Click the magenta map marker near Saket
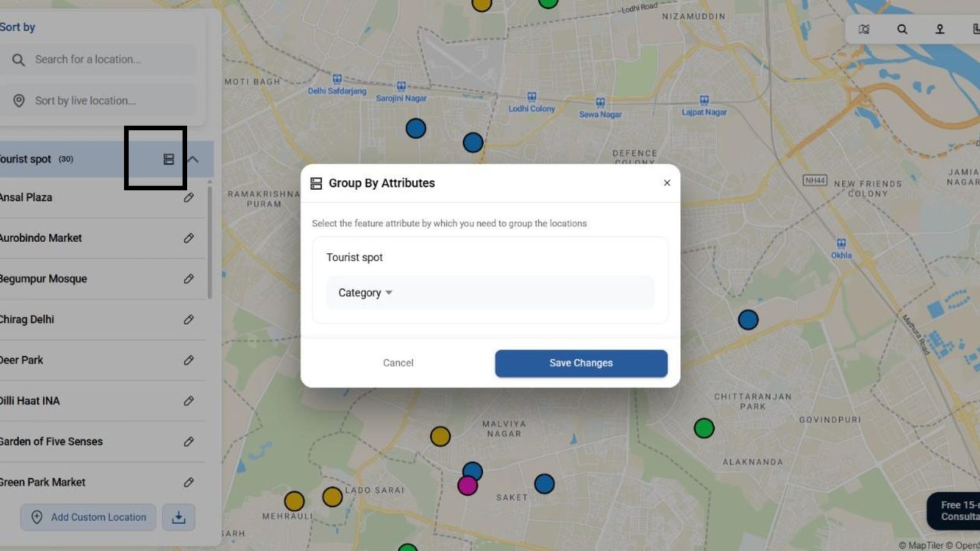The height and width of the screenshot is (551, 980). [467, 485]
